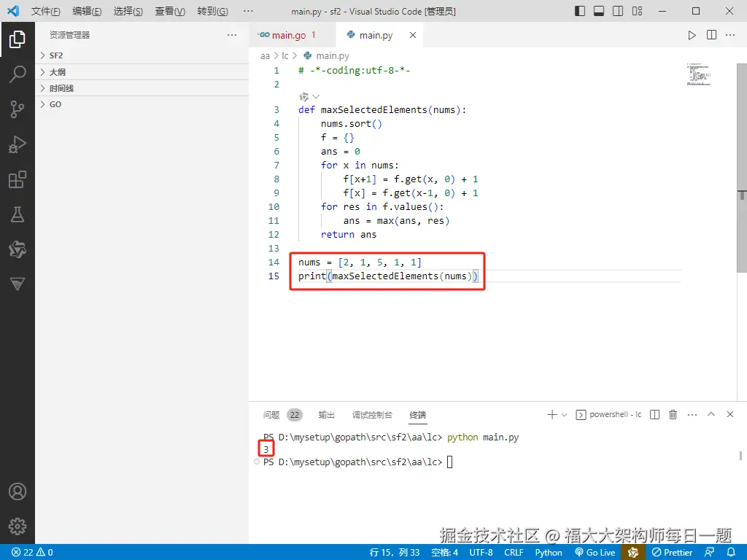Image resolution: width=747 pixels, height=560 pixels.
Task: Change file encoding UTF-8
Action: click(481, 552)
